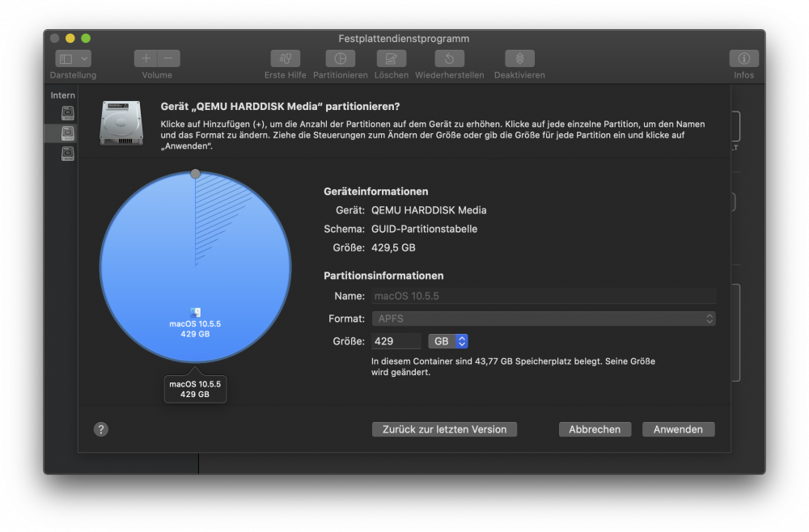Choose the Löschen toolbar icon
The width and height of the screenshot is (809, 532).
pos(391,59)
